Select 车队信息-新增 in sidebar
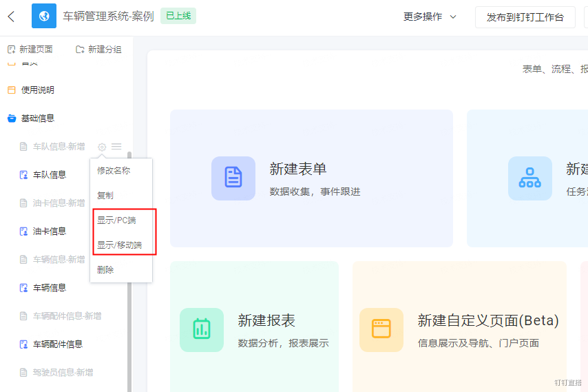This screenshot has width=588, height=392. coord(59,147)
